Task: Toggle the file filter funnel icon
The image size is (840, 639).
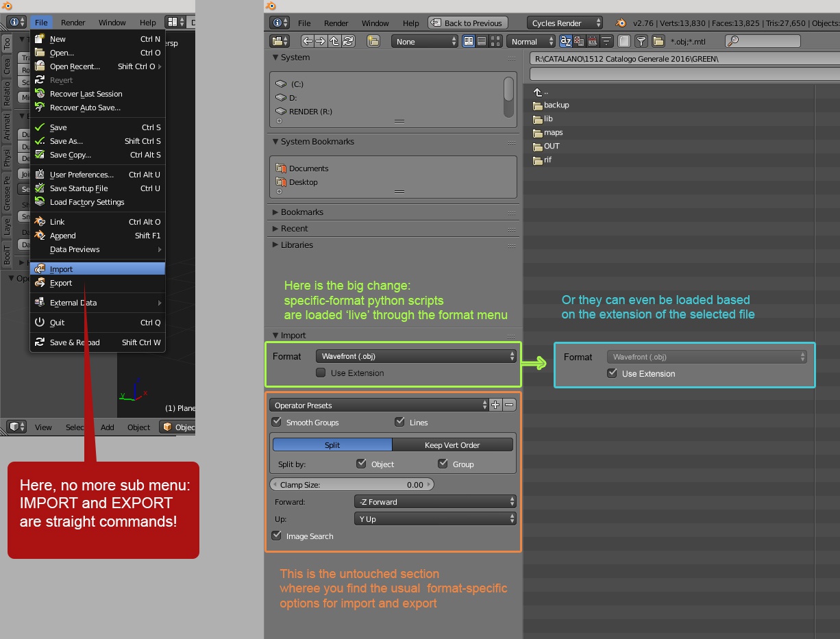Action: point(641,41)
